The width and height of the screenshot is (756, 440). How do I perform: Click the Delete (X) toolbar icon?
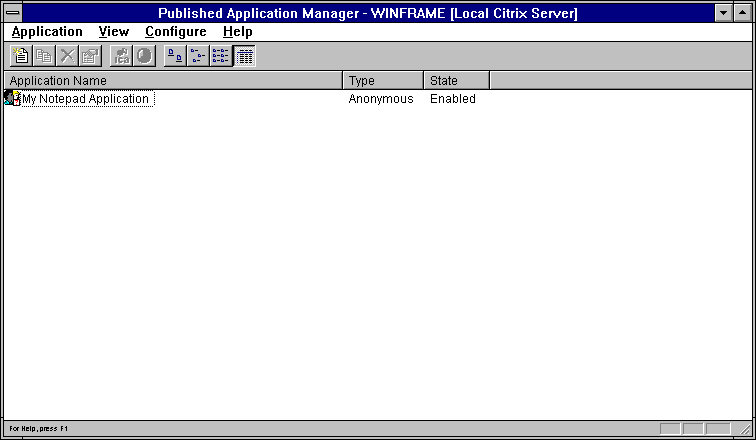[x=67, y=56]
